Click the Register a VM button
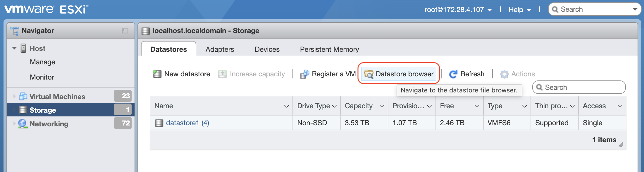The image size is (644, 172). click(328, 74)
